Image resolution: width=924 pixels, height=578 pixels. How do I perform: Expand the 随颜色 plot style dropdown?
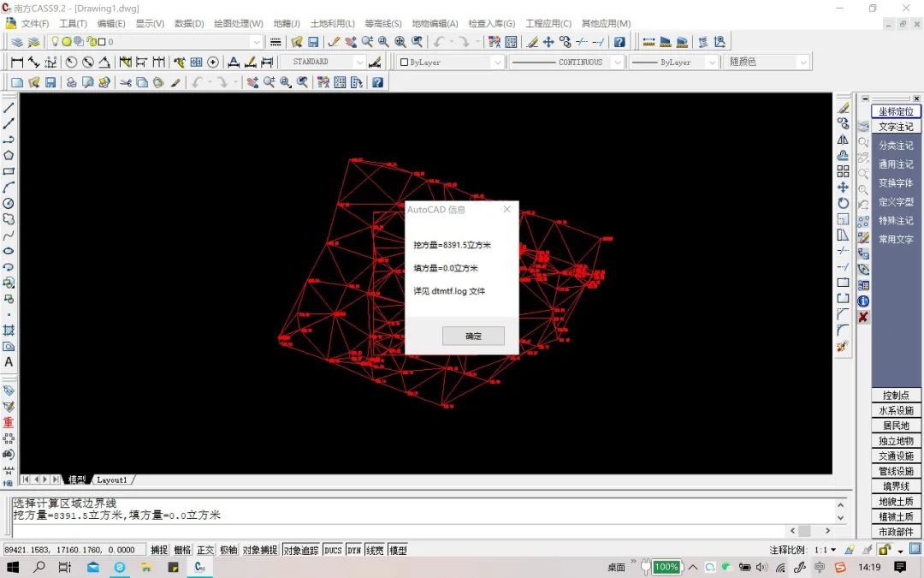point(803,62)
